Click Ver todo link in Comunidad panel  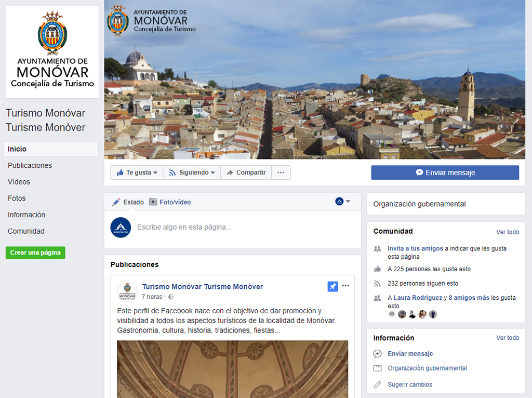pyautogui.click(x=507, y=232)
